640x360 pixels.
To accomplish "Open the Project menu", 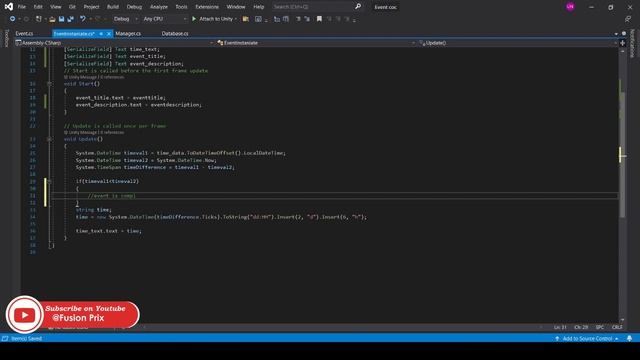I will tap(91, 7).
